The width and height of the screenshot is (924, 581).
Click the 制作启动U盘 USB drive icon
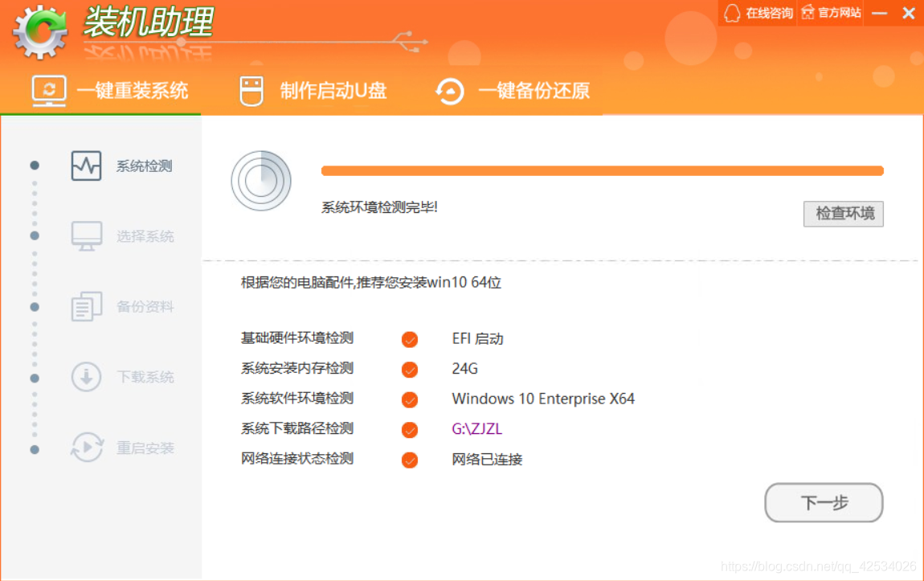pos(251,91)
